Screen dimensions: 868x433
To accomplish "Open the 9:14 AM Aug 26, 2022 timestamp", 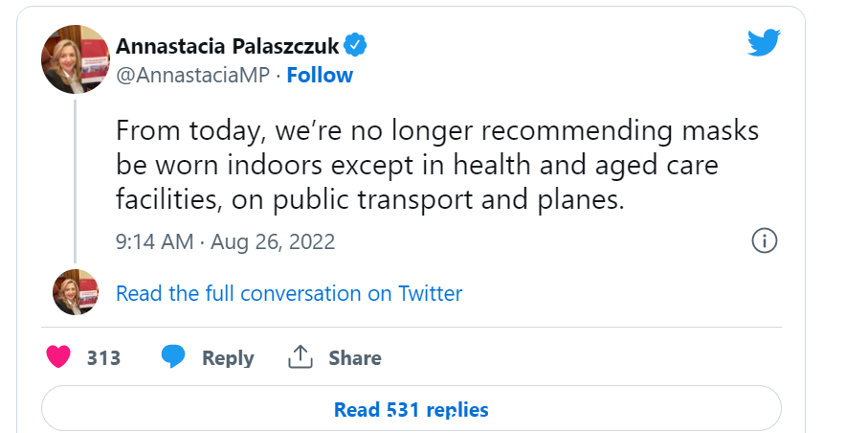I will pyautogui.click(x=225, y=241).
